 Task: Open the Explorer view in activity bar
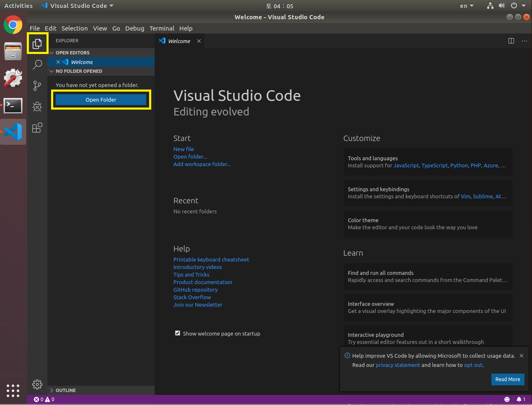(x=37, y=44)
